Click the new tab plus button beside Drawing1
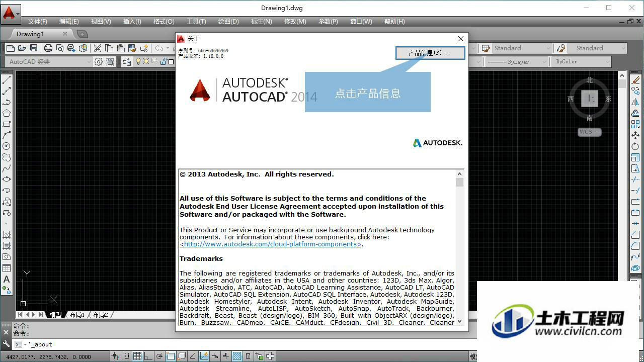 [x=82, y=34]
